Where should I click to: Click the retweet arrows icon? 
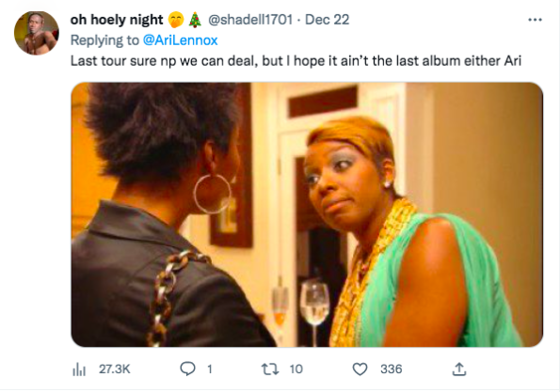(270, 368)
